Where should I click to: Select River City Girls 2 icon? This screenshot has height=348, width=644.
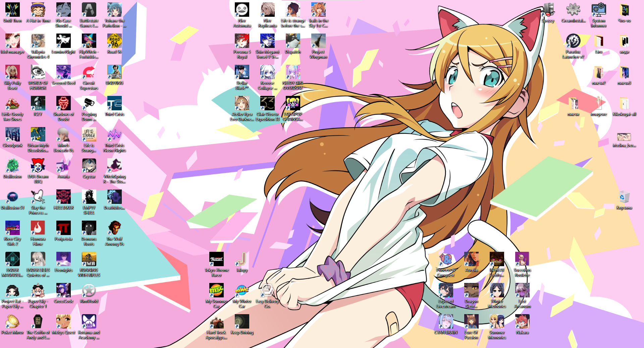[x=12, y=233]
